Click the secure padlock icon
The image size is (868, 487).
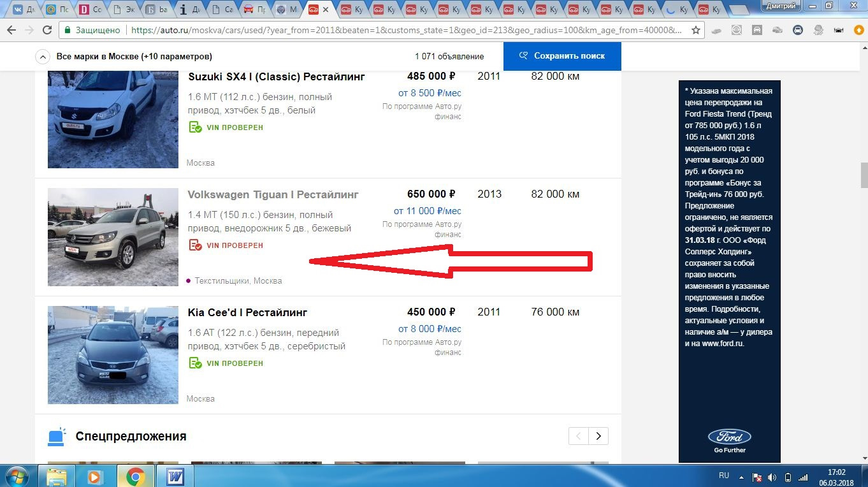click(67, 30)
